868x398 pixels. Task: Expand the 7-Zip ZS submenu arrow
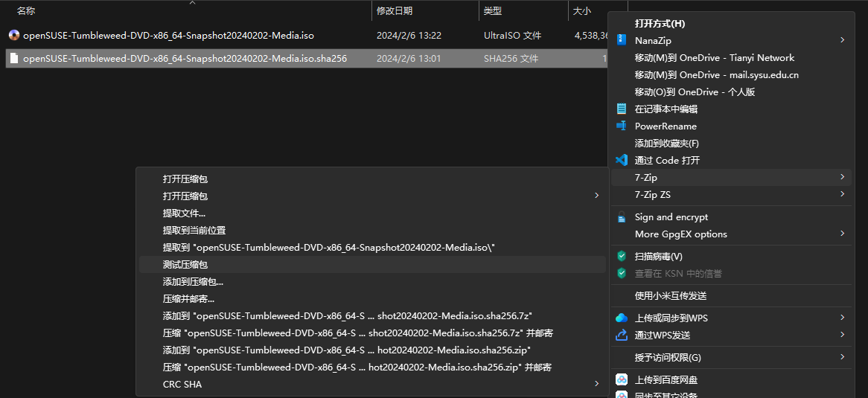(x=842, y=194)
